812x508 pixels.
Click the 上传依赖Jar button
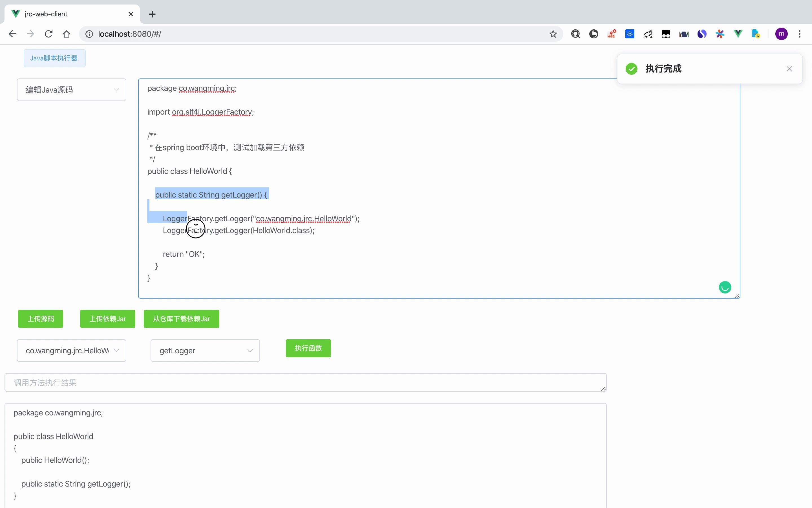(108, 319)
